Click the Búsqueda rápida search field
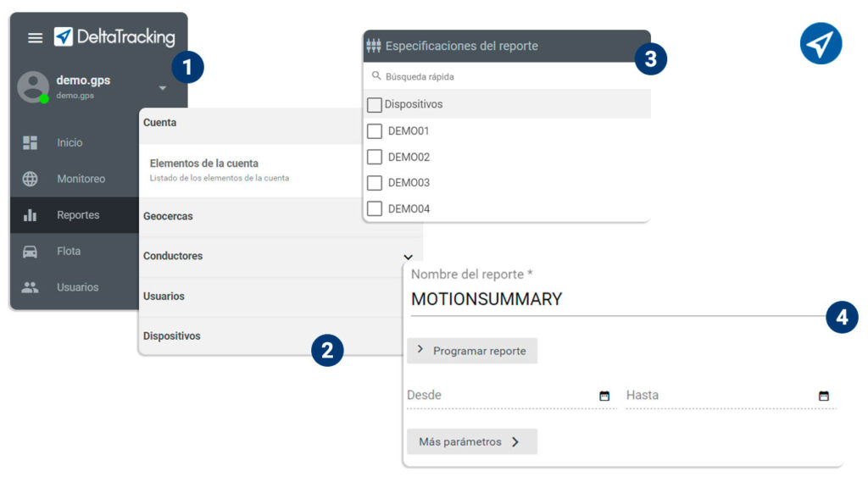 [507, 76]
